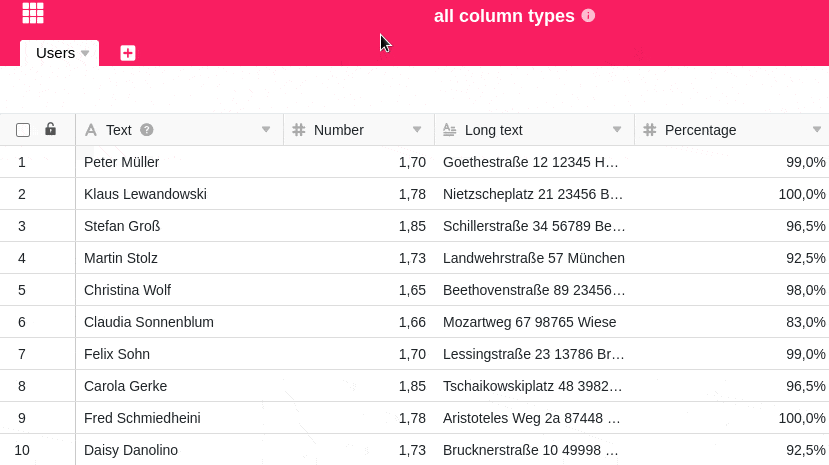Add a new table with plus icon
829x465 pixels.
pos(128,53)
